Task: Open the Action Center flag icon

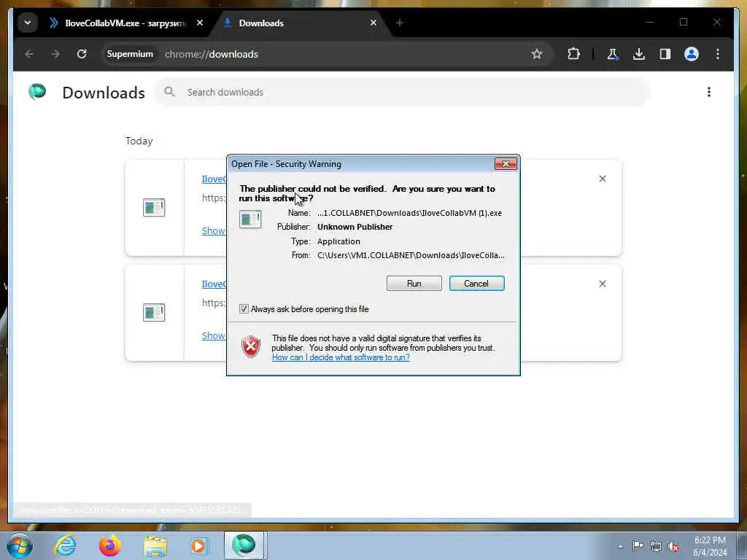Action: [638, 545]
